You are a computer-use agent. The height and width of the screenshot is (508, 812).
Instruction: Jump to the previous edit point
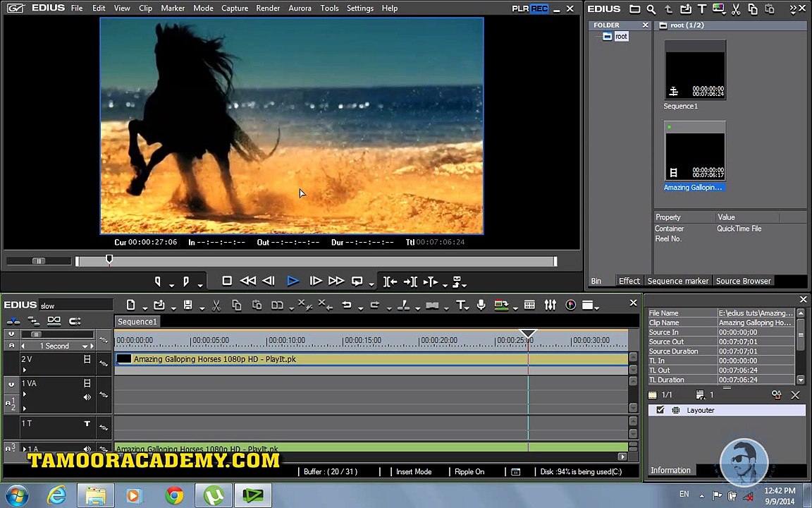[x=390, y=282]
